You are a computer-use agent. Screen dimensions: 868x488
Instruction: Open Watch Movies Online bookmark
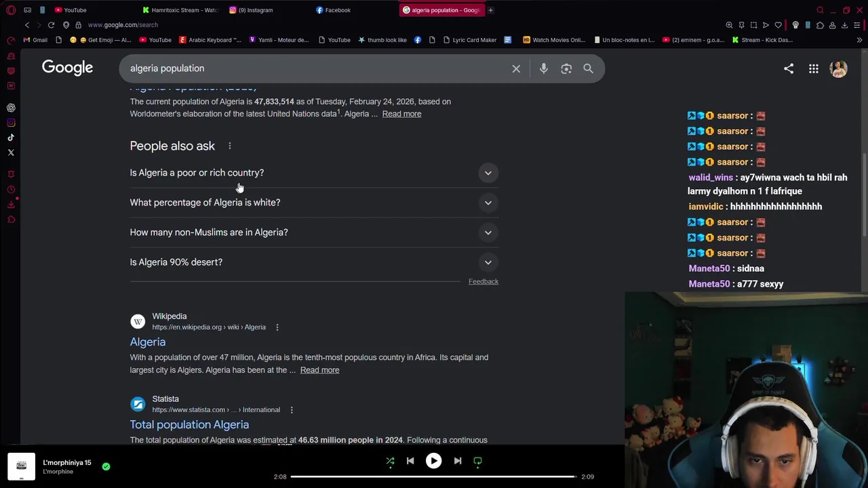click(x=553, y=40)
